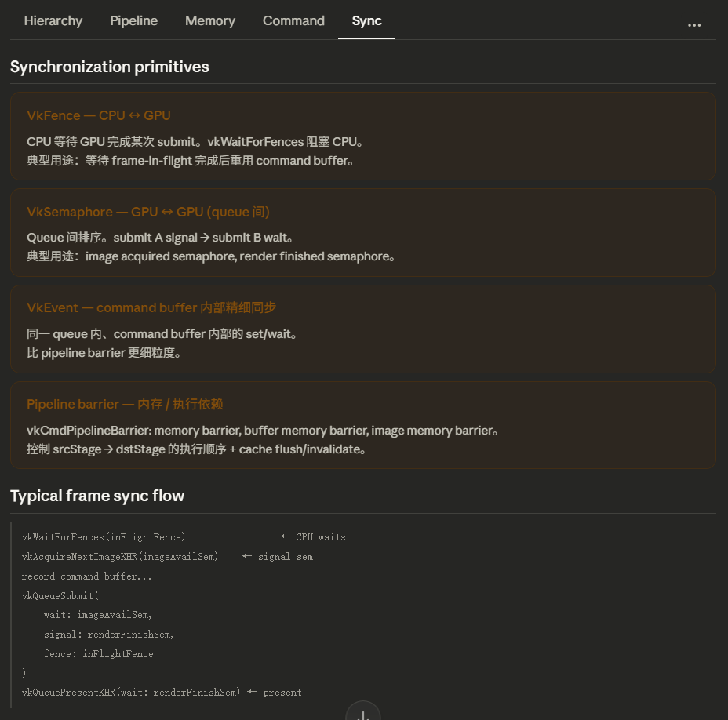
Task: Click the Synchronization primitives section heading
Action: click(x=110, y=67)
